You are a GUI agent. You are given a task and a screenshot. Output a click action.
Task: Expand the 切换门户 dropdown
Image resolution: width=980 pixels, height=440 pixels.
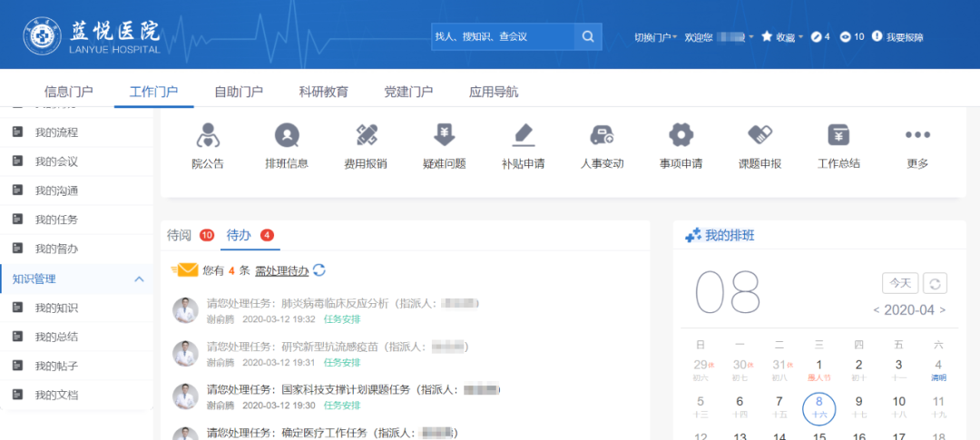pyautogui.click(x=655, y=37)
